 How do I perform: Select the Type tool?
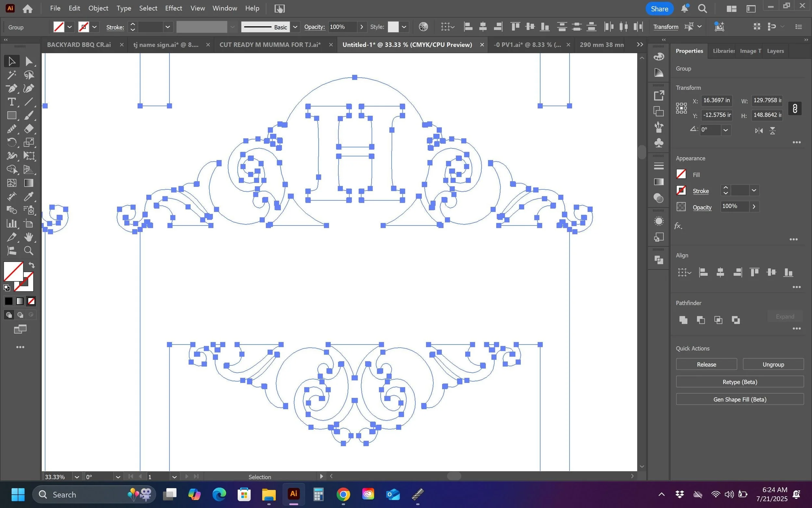click(11, 102)
